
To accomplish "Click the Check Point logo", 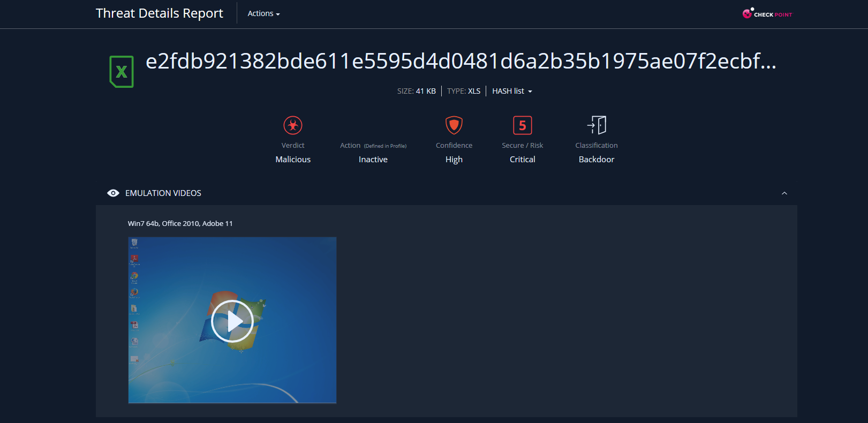I will pyautogui.click(x=767, y=13).
